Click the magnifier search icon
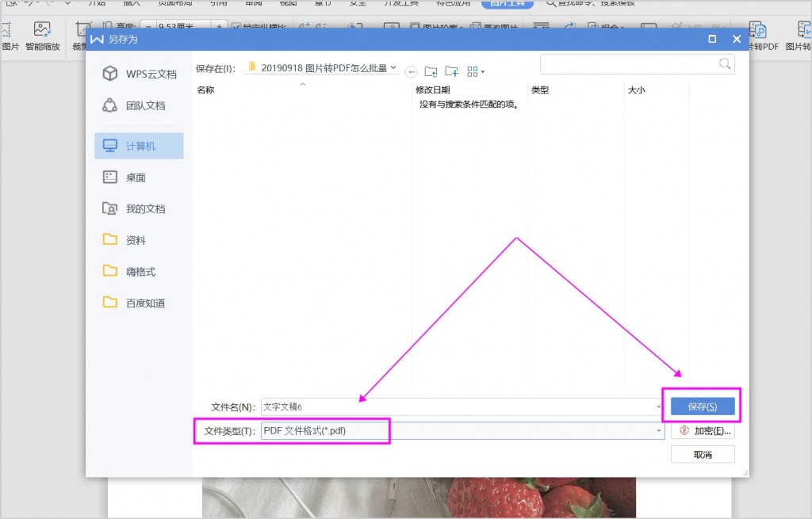The height and width of the screenshot is (519, 812). pyautogui.click(x=725, y=63)
